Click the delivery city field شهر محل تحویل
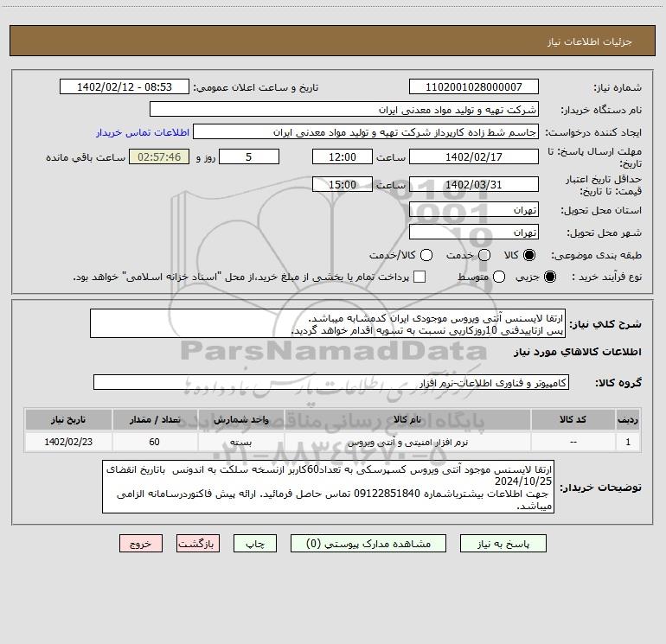The height and width of the screenshot is (644, 666). tap(474, 233)
